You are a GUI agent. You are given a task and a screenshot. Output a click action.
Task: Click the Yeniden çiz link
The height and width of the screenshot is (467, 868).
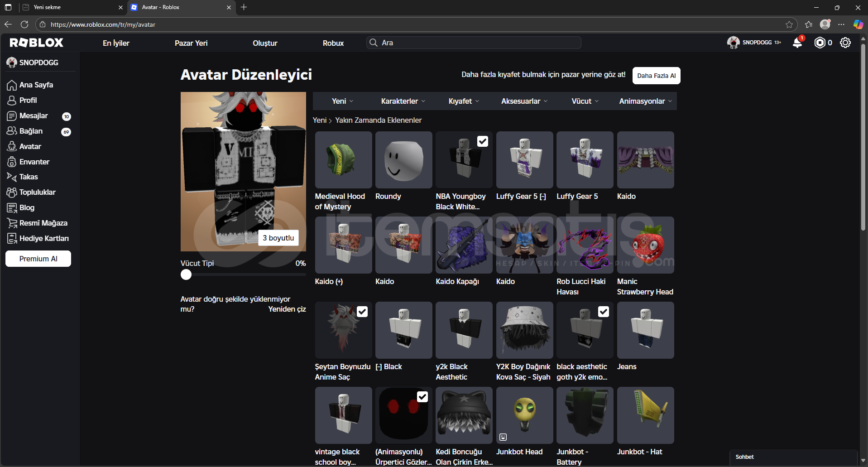tap(287, 309)
